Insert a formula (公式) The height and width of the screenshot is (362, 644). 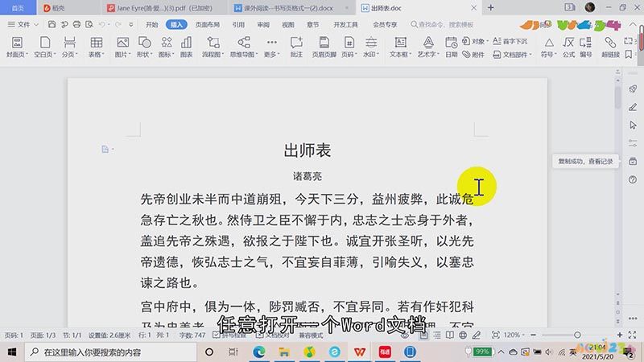click(568, 47)
